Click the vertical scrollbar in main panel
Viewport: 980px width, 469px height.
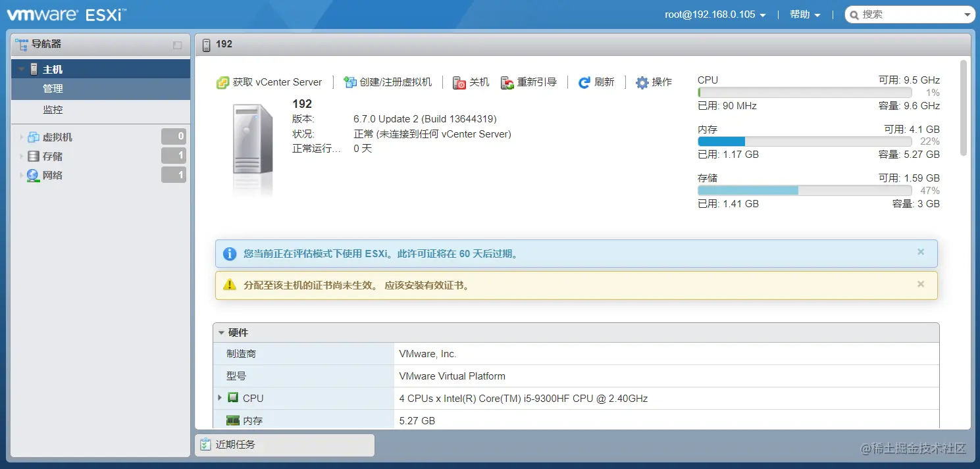(x=964, y=108)
